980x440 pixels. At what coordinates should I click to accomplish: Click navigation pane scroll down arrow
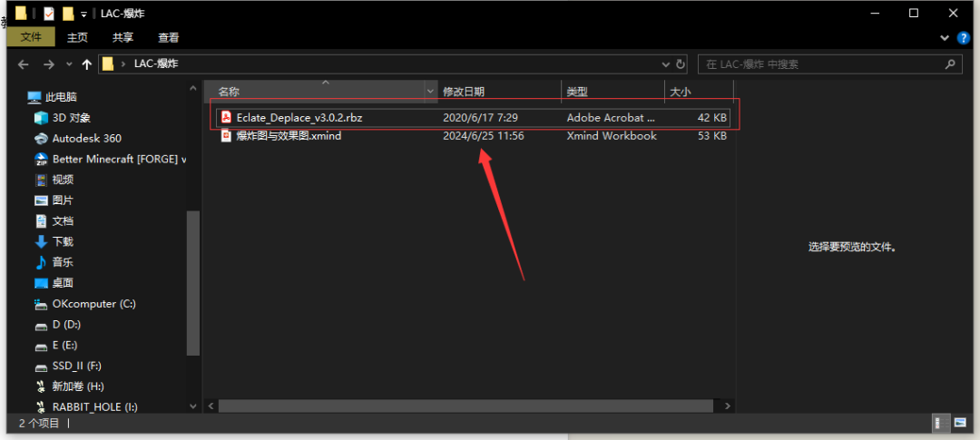click(x=193, y=406)
